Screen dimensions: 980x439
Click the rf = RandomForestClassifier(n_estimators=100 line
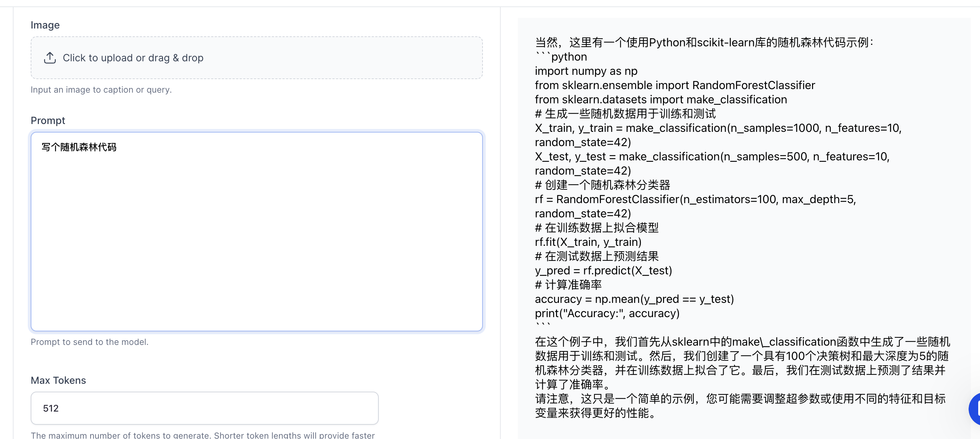(695, 206)
